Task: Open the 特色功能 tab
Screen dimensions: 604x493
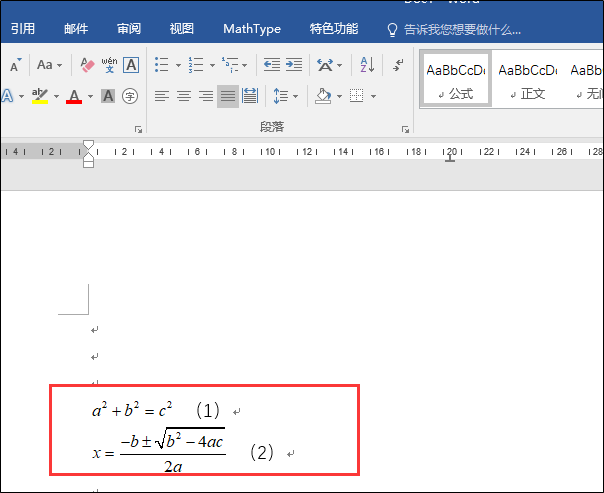Action: coord(334,29)
